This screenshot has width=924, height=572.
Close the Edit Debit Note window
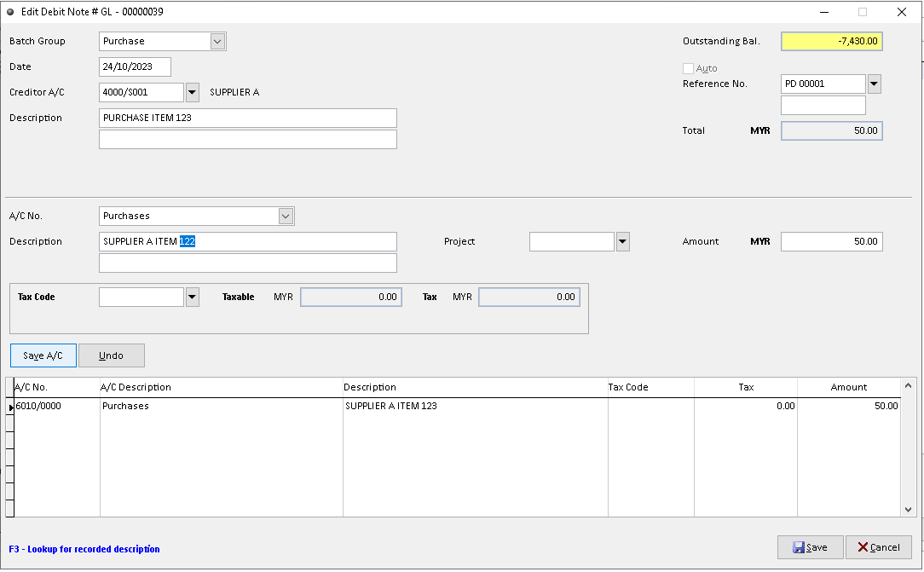point(902,12)
